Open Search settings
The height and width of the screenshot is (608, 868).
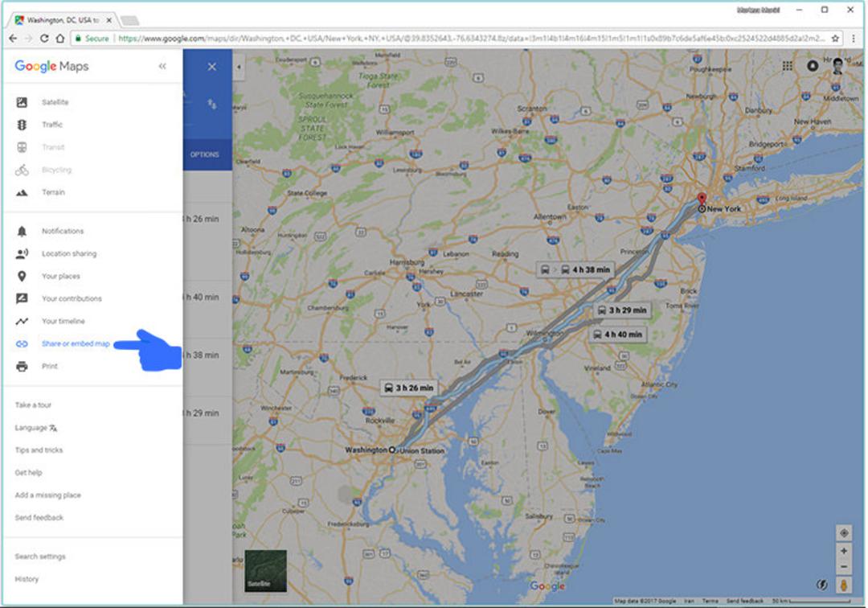(x=40, y=557)
